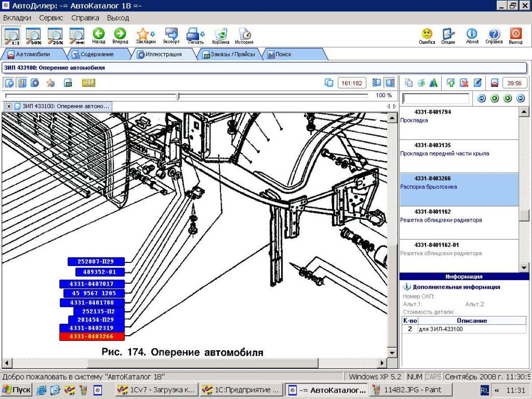
Task: Click the green eye preview icon
Action: click(68, 83)
